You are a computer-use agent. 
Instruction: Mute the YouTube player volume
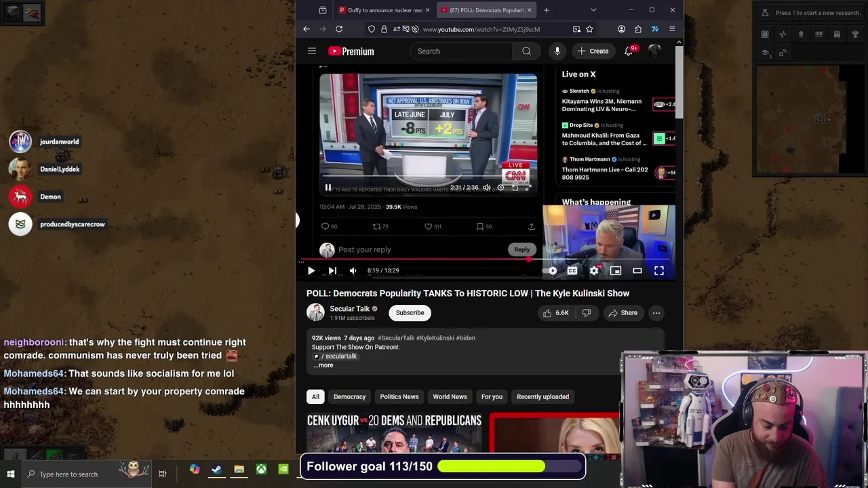click(x=353, y=270)
